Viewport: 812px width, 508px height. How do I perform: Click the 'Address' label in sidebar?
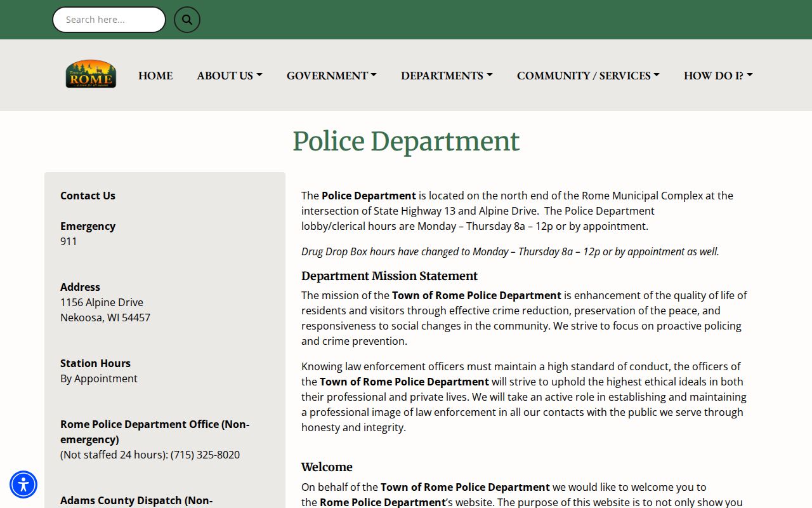[x=80, y=287]
